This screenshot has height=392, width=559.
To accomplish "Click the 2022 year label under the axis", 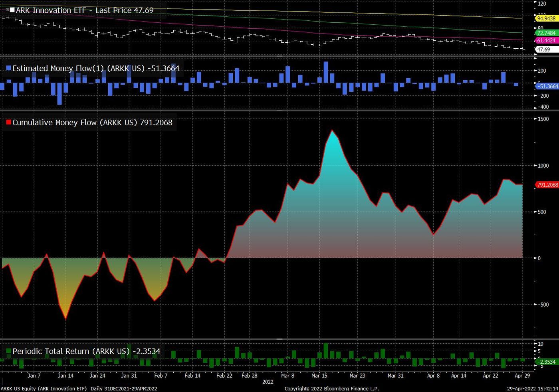I will tap(268, 382).
